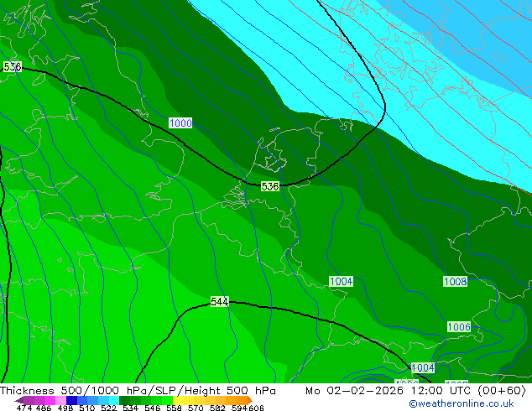Click the 498 legend value
Viewport: 532px width, 411px height.
65,408
